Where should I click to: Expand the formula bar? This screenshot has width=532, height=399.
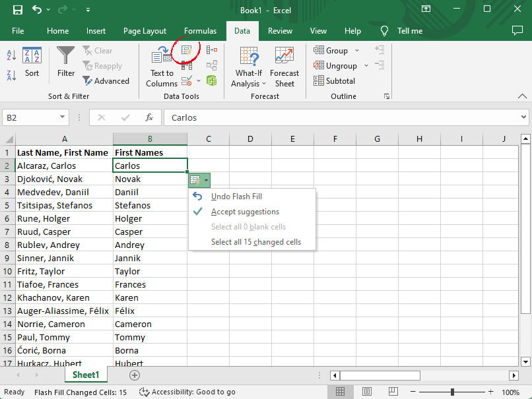coord(523,117)
